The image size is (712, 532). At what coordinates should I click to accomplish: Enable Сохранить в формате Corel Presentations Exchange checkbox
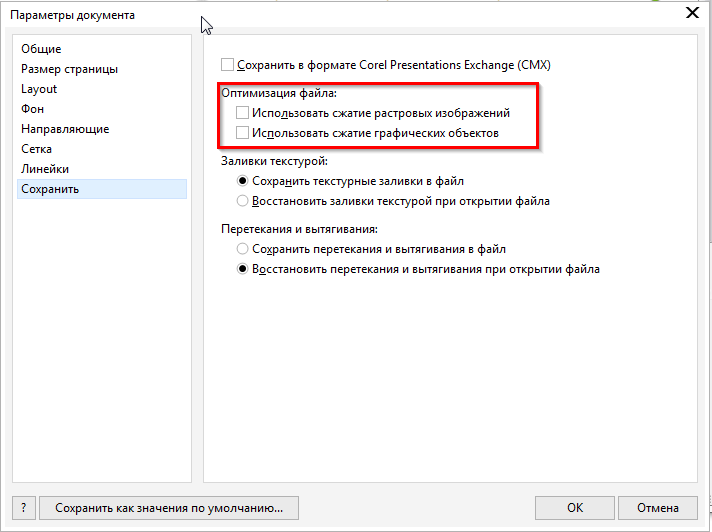(226, 65)
